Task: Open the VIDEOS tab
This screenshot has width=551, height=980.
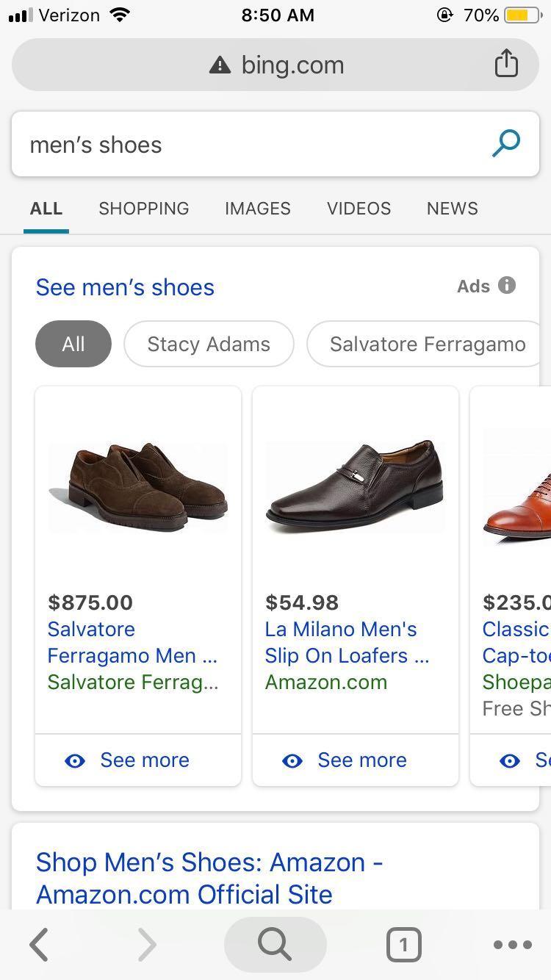Action: click(x=359, y=209)
